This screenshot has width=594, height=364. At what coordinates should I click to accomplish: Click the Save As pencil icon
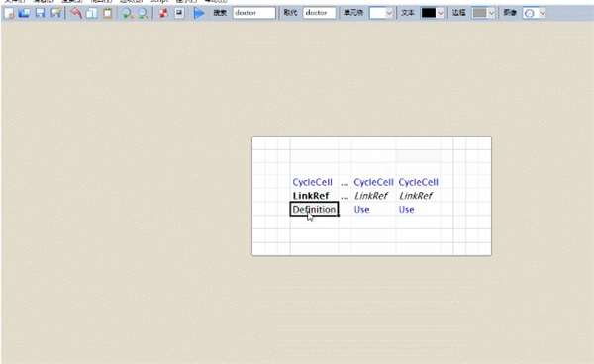point(55,13)
